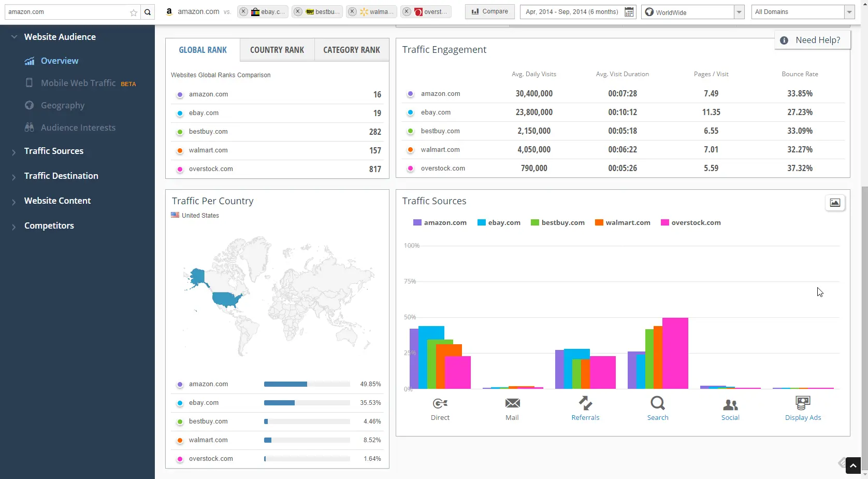Open the calendar icon for date range
This screenshot has width=868, height=479.
coord(629,12)
